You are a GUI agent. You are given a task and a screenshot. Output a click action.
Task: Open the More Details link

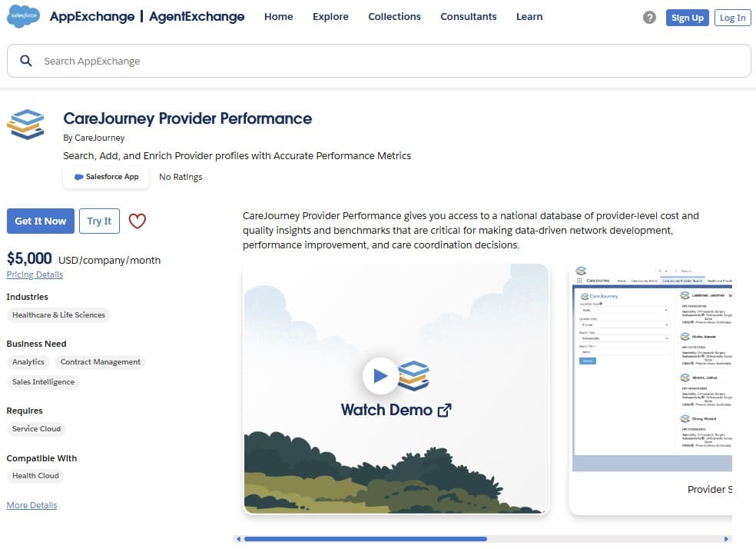point(31,505)
